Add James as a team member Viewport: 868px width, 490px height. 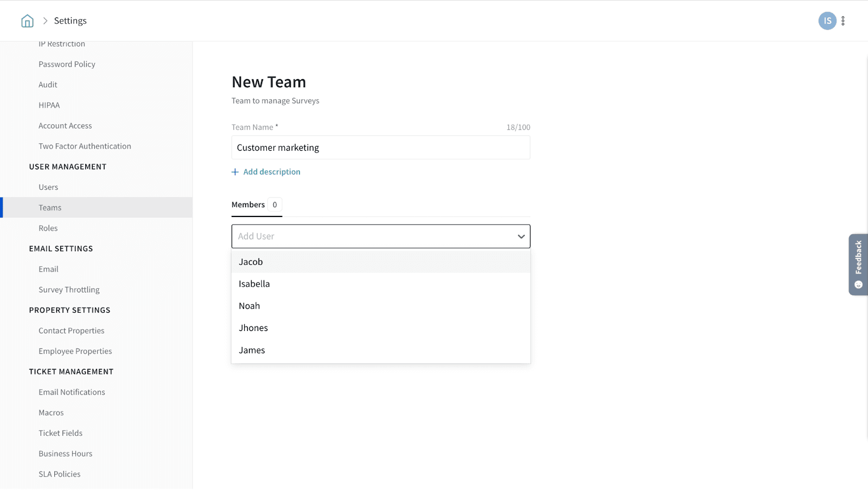(252, 351)
